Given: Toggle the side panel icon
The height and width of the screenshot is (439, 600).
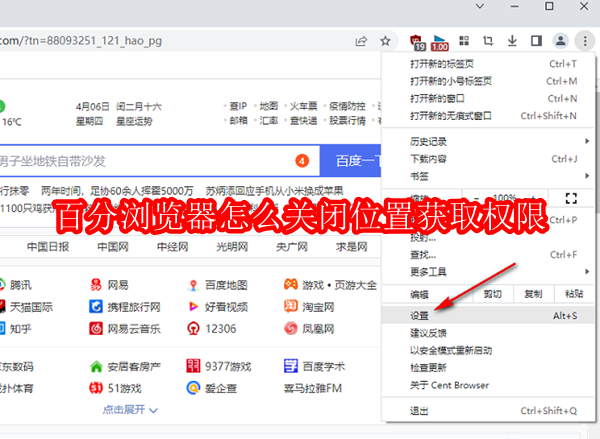Looking at the screenshot, I should pos(536,41).
